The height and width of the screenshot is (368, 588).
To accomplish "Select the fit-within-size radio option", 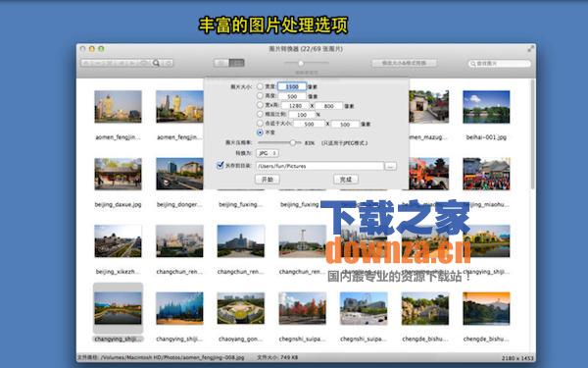I will pos(260,124).
